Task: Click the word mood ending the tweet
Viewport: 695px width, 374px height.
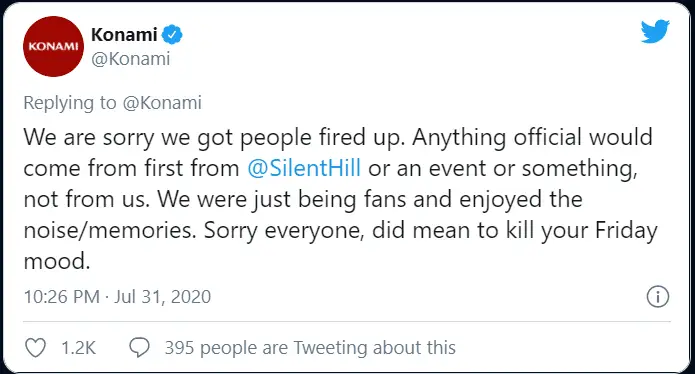Action: (57, 261)
